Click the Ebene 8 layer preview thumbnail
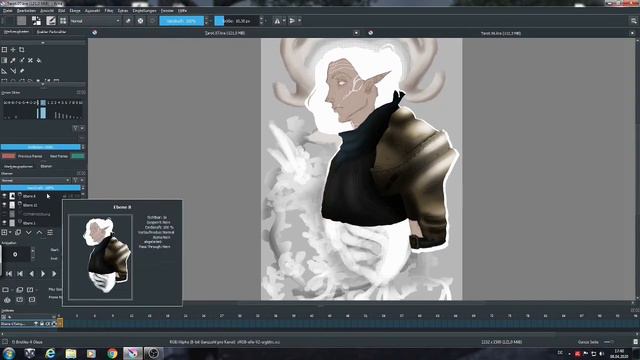 100,258
